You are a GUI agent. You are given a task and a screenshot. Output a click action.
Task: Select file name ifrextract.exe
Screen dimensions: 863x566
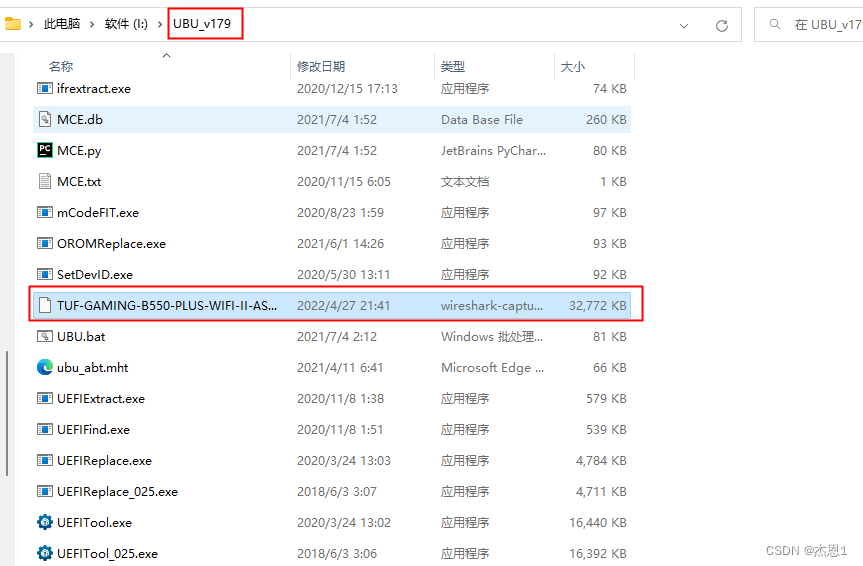coord(94,89)
